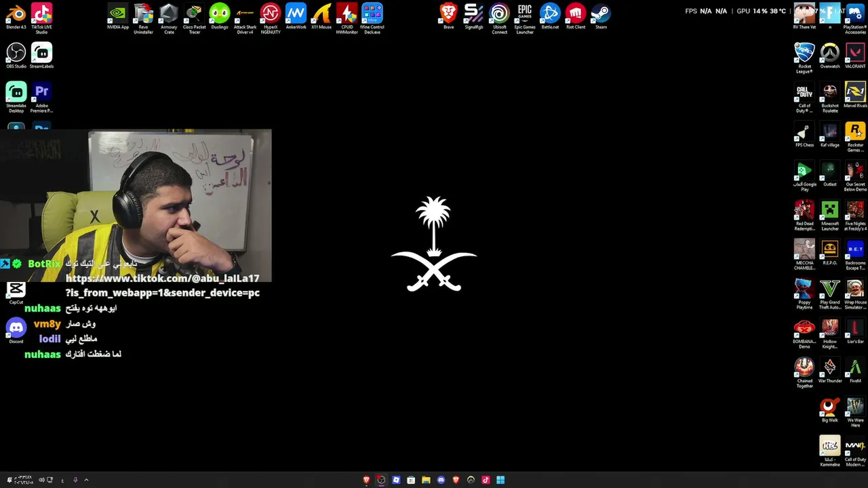Screen dimensions: 868x488
Task: Click the Duolingo desktop icon
Action: 219,17
